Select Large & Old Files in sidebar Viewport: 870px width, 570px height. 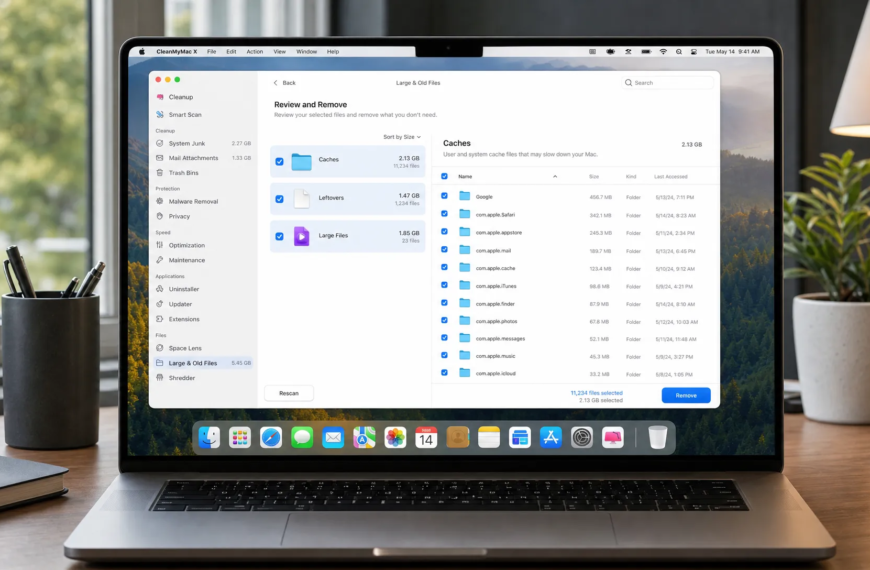203,363
